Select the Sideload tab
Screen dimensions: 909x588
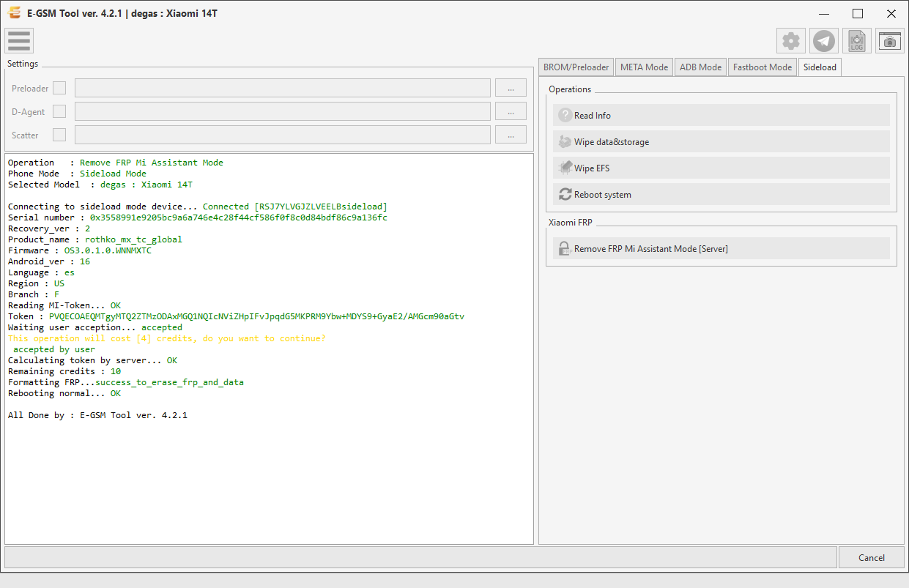pos(820,66)
